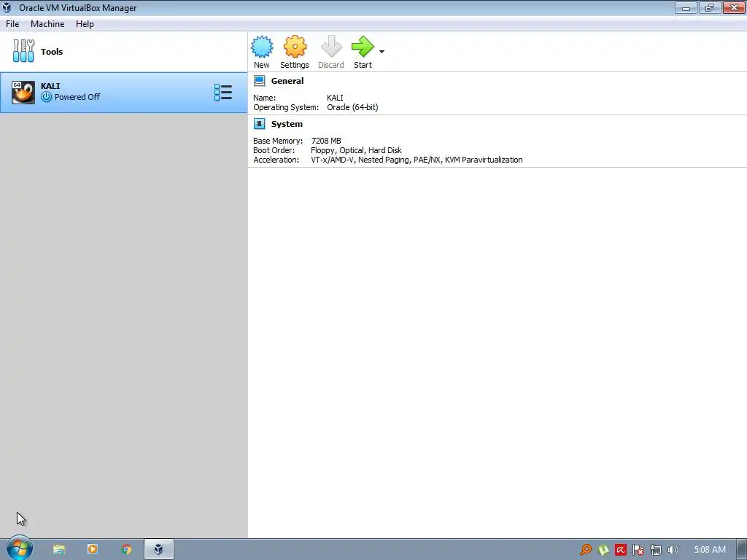
Task: Launch Chrome from the taskbar
Action: [x=126, y=550]
